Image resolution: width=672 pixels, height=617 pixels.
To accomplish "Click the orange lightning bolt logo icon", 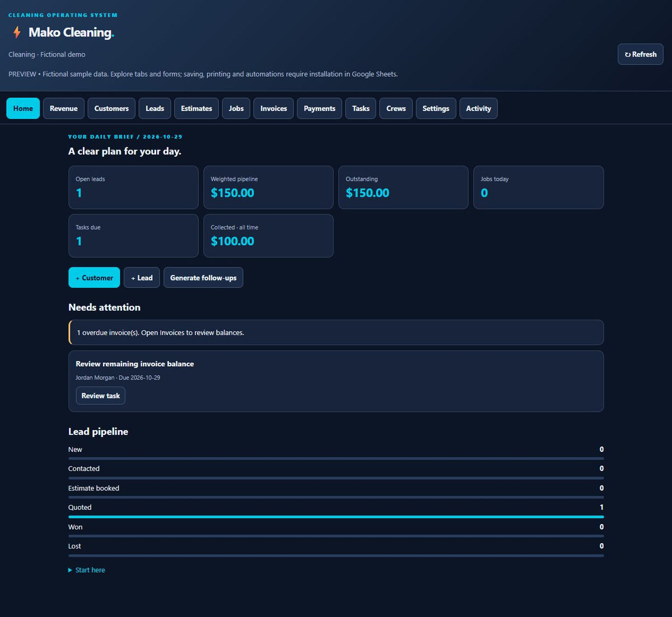I will [x=17, y=32].
